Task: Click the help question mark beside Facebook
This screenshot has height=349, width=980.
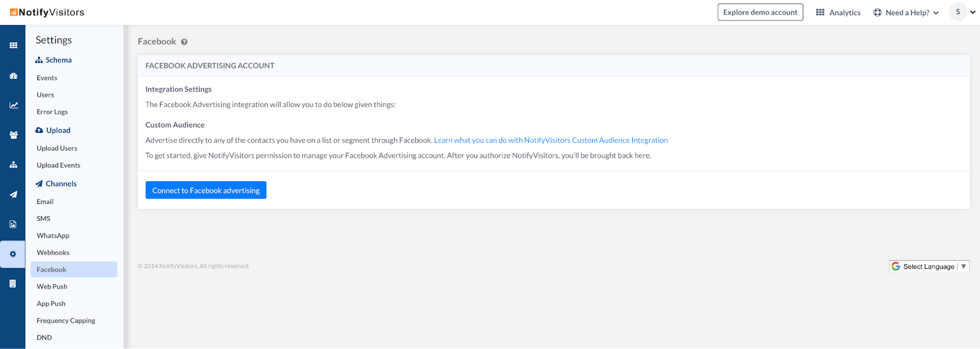Action: coord(184,42)
